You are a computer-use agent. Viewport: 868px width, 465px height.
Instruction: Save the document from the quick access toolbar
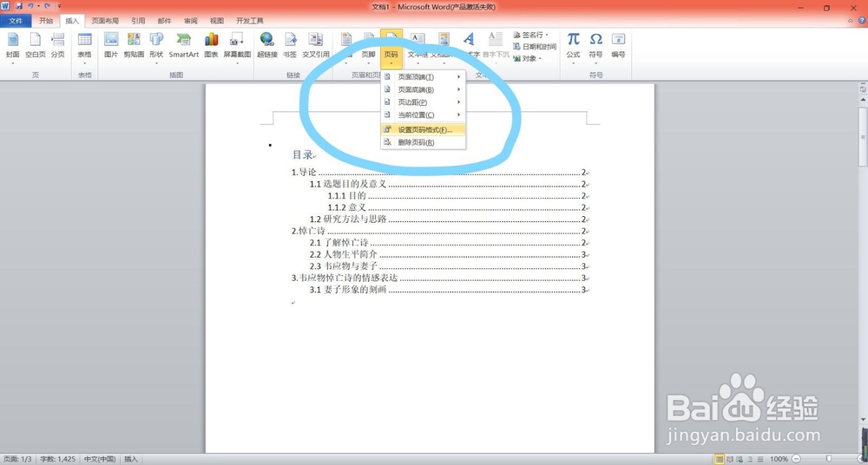(x=19, y=6)
